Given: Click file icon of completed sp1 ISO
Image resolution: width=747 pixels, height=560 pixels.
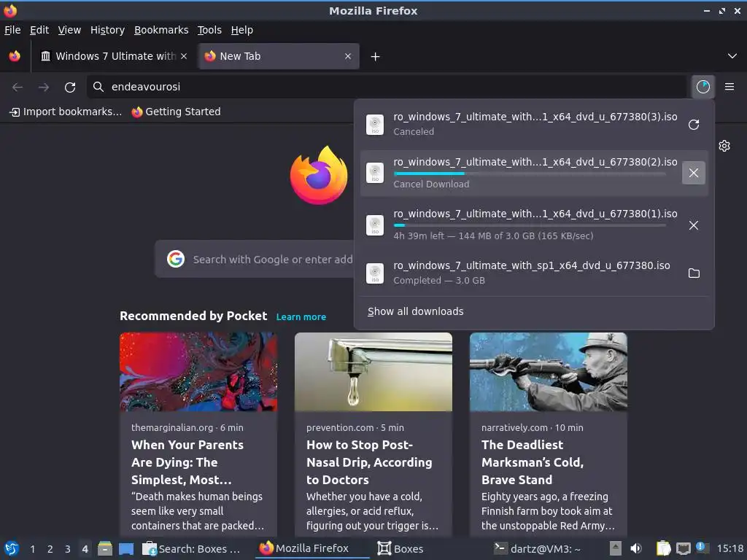Looking at the screenshot, I should [375, 273].
